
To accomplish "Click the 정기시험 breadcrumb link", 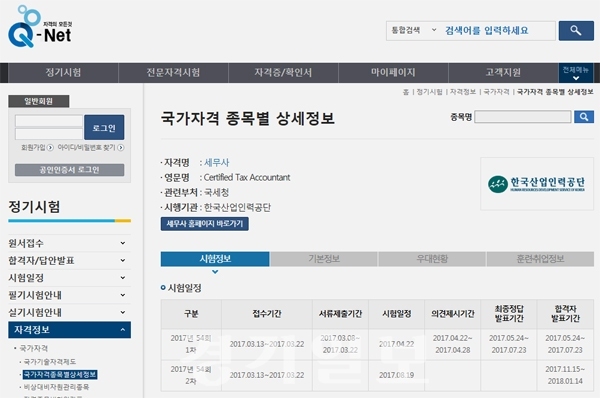I will (x=429, y=92).
